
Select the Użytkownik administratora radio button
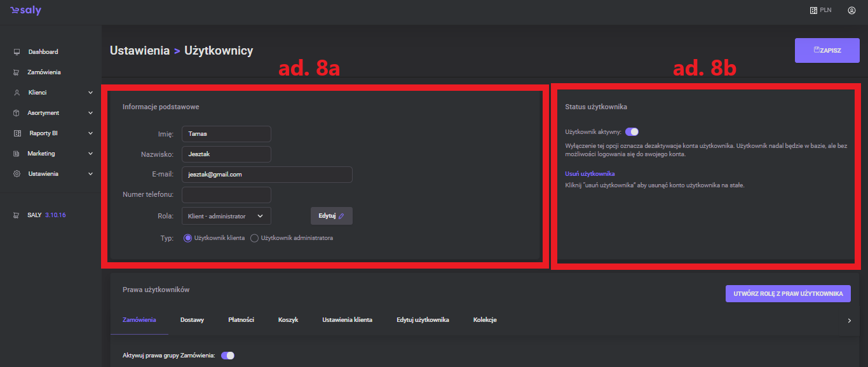point(255,238)
